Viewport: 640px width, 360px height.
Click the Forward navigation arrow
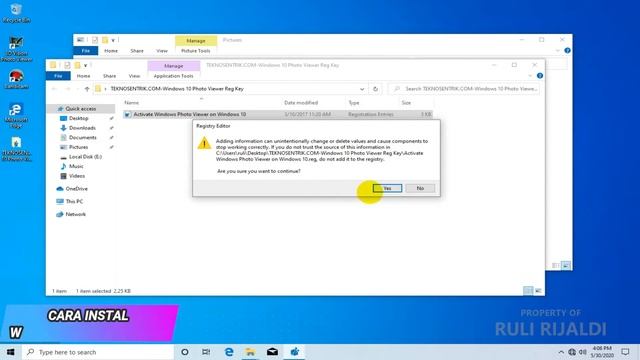68,89
